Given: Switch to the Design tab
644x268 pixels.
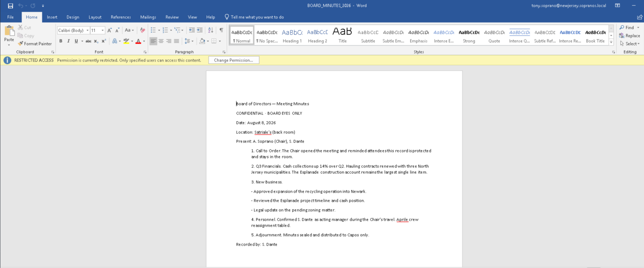Looking at the screenshot, I should tap(73, 17).
